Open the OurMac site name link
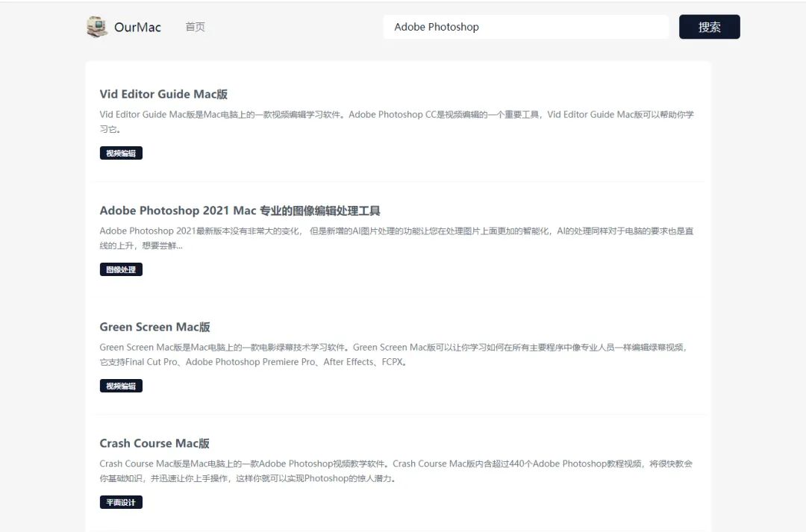This screenshot has height=532, width=806. 137,28
